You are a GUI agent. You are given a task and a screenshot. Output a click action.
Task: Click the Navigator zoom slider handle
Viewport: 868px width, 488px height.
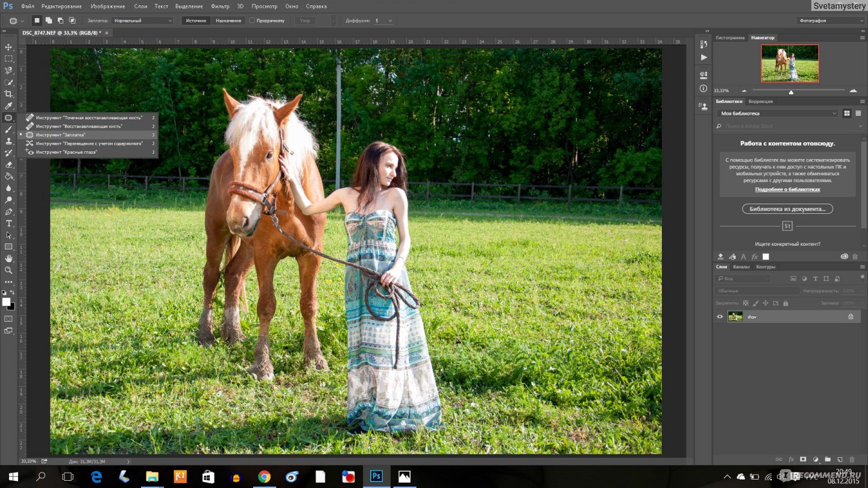click(791, 92)
